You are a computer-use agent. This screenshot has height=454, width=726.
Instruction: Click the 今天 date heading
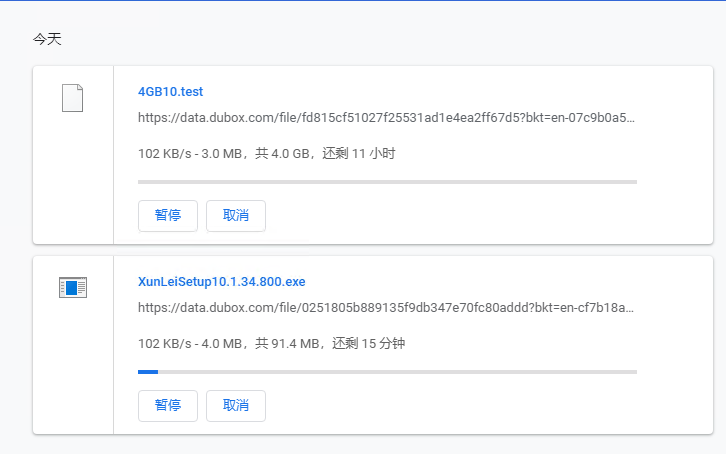pos(47,39)
